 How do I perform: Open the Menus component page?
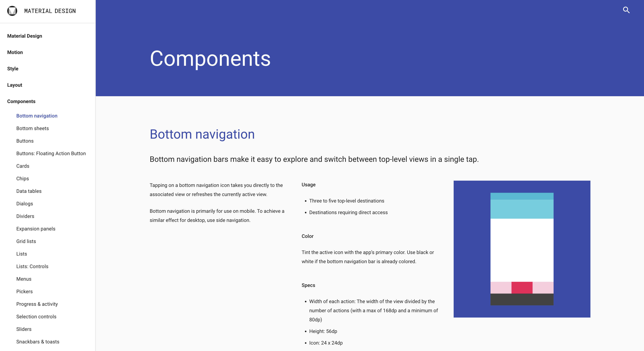point(24,279)
